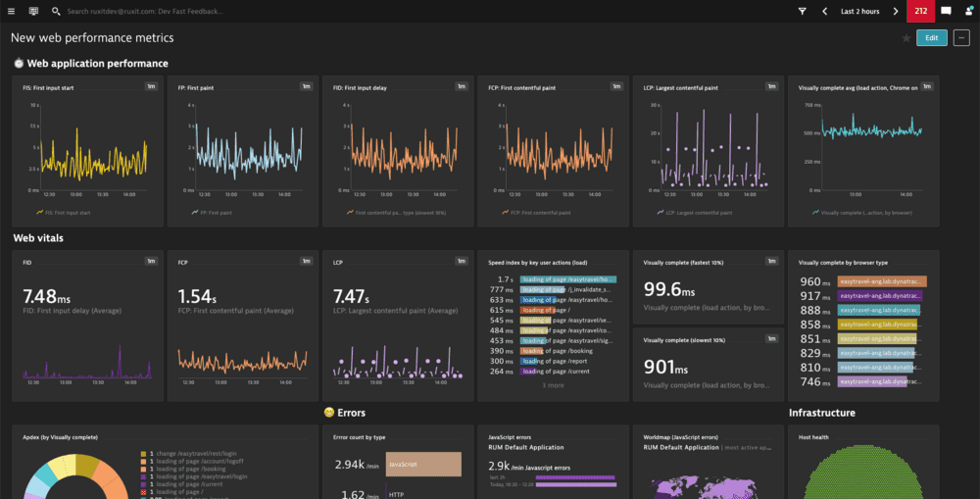Open the more options ellipsis button
Viewport: 980px width, 499px height.
click(961, 38)
